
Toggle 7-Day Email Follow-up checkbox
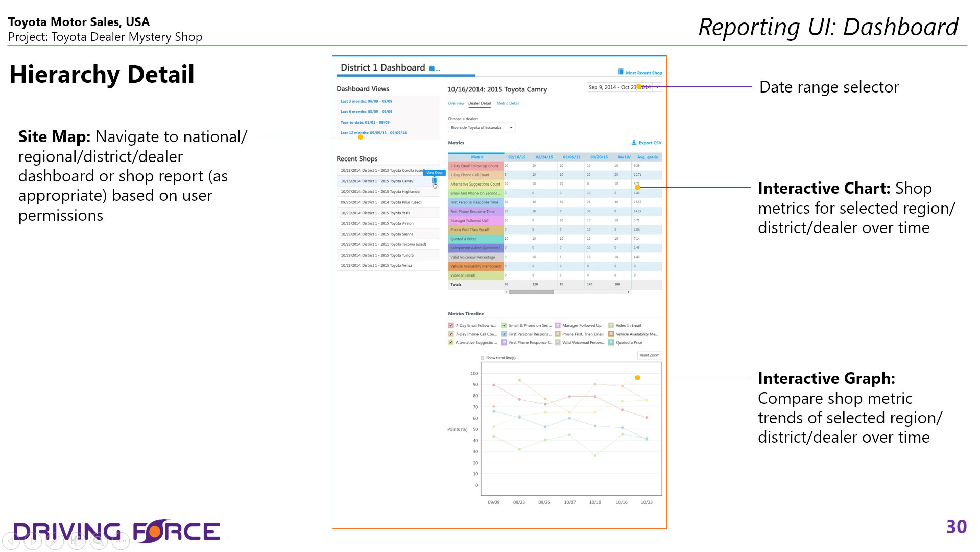(451, 326)
